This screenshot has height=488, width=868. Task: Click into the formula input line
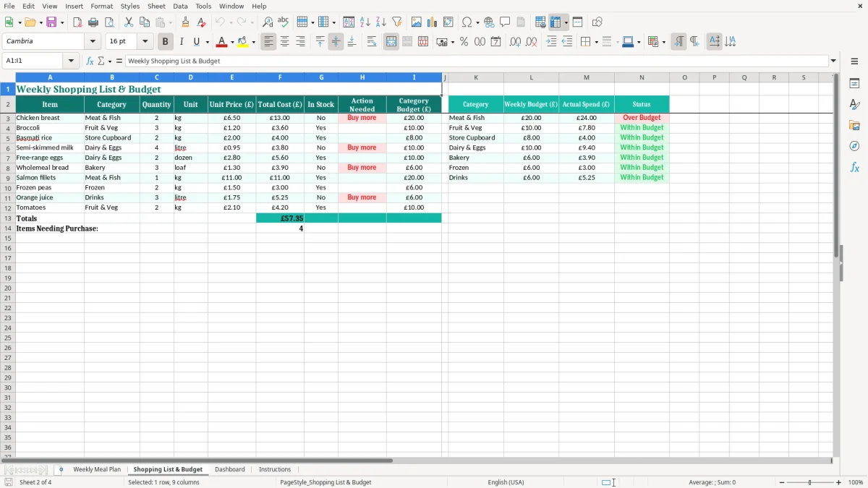pyautogui.click(x=477, y=61)
